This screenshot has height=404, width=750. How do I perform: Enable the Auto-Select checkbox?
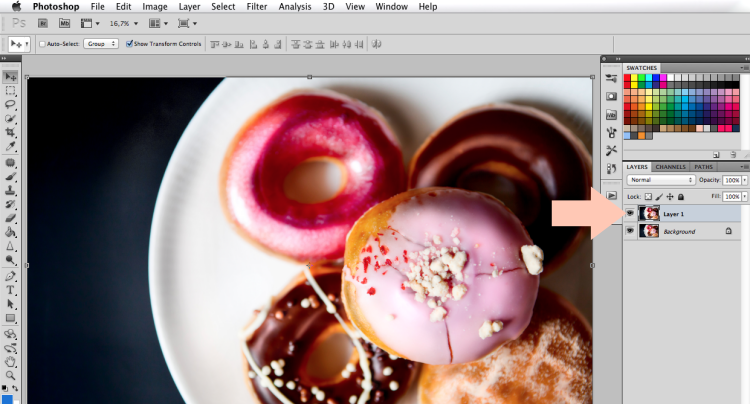click(x=42, y=44)
